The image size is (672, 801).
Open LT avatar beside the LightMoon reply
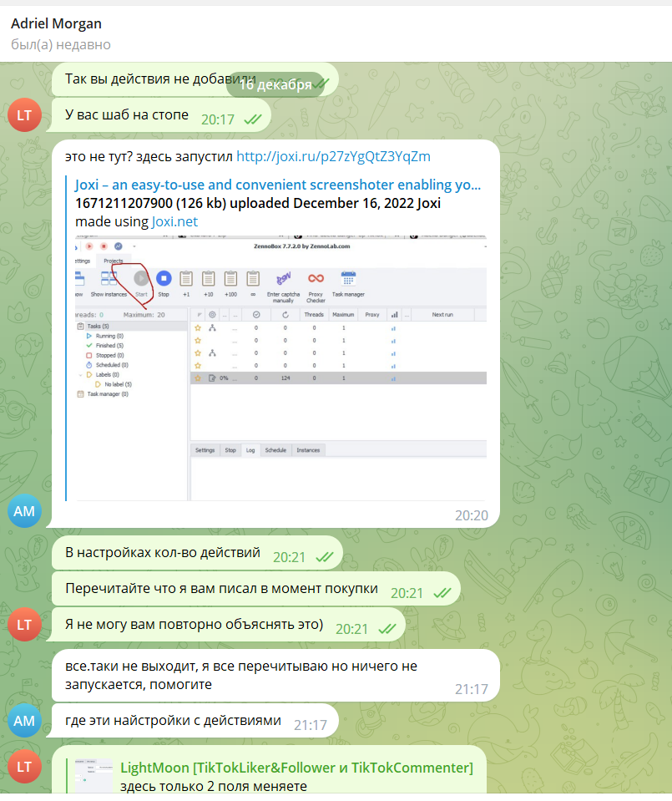pyautogui.click(x=24, y=766)
